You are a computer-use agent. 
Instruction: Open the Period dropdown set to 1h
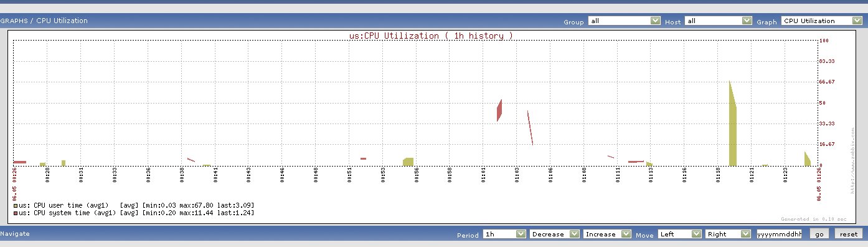pos(504,234)
